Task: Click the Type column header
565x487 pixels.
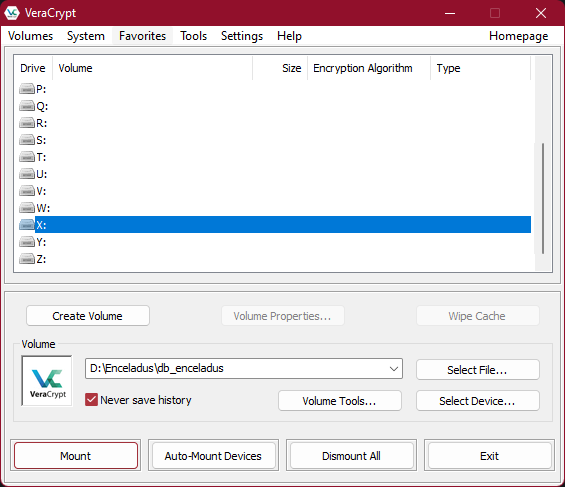Action: click(481, 68)
